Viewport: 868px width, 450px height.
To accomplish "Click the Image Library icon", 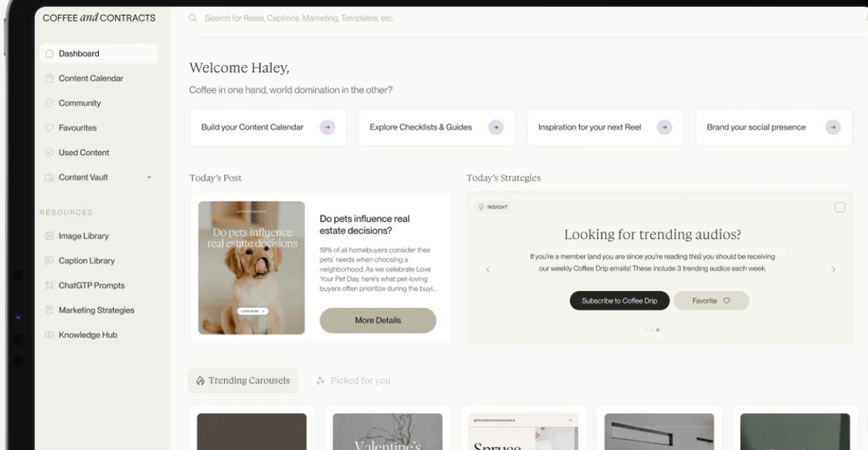I will [x=49, y=236].
